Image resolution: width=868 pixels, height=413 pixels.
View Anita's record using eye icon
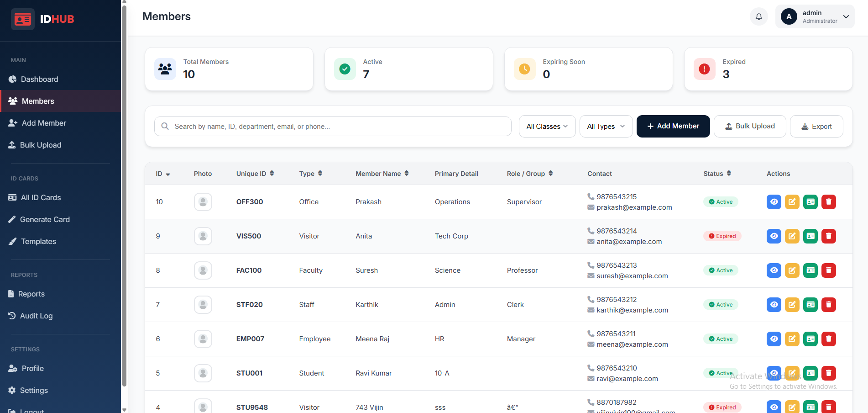[774, 236]
